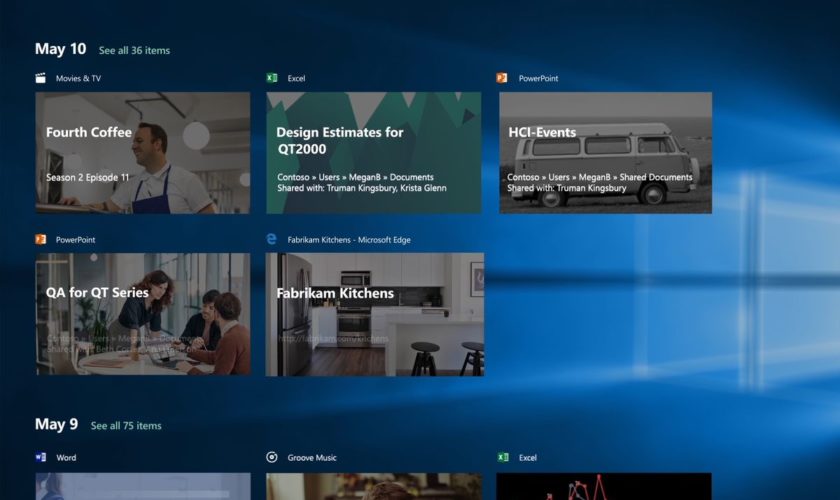
Task: Select the Word activity card under May 9
Action: (142, 486)
